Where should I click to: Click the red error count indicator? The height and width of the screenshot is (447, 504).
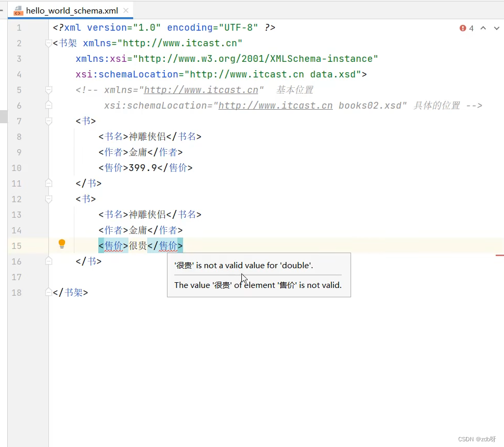466,29
